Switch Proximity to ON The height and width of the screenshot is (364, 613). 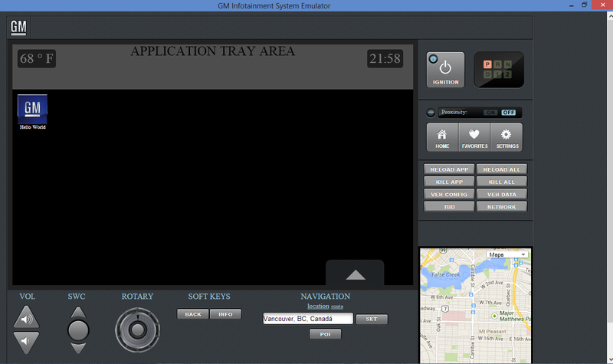(491, 113)
